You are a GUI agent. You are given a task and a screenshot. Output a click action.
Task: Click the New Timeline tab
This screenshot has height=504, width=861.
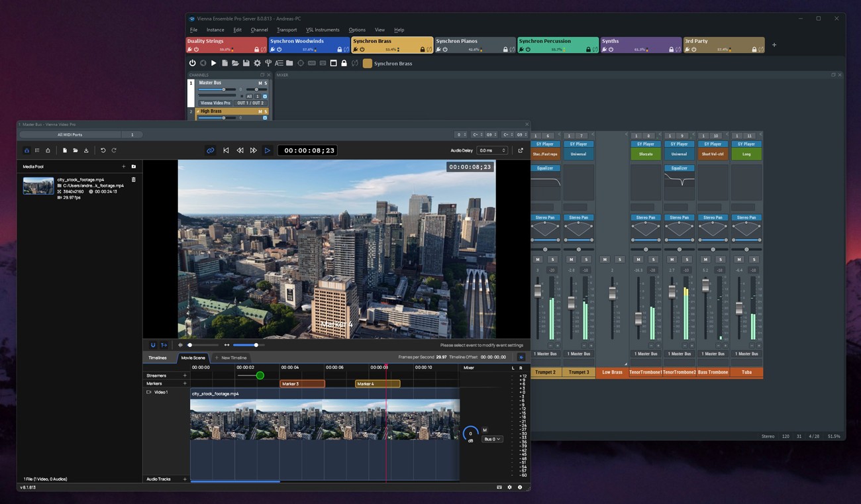click(x=230, y=358)
